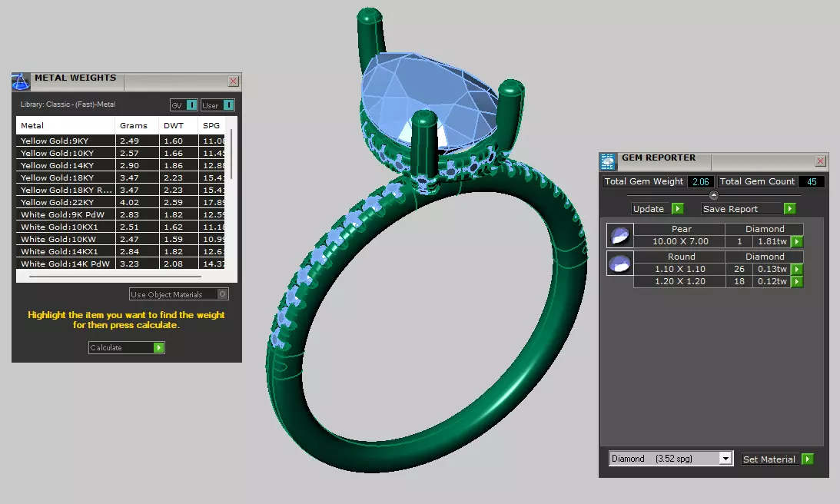Click the SPG column header
This screenshot has height=504, width=840.
211,125
